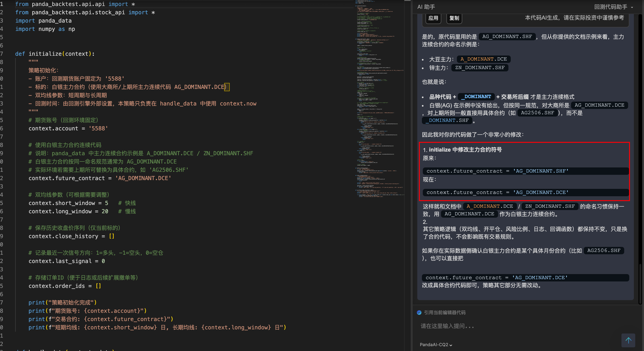Click editor line from panda_backtest.api.stock_api import *
The image size is (644, 351).
click(85, 12)
